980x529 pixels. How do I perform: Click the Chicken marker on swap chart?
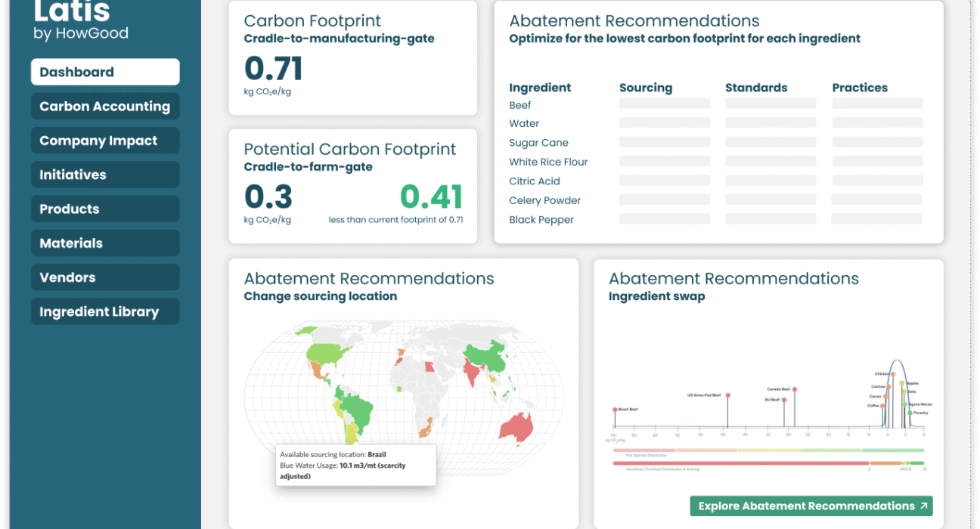[x=893, y=374]
